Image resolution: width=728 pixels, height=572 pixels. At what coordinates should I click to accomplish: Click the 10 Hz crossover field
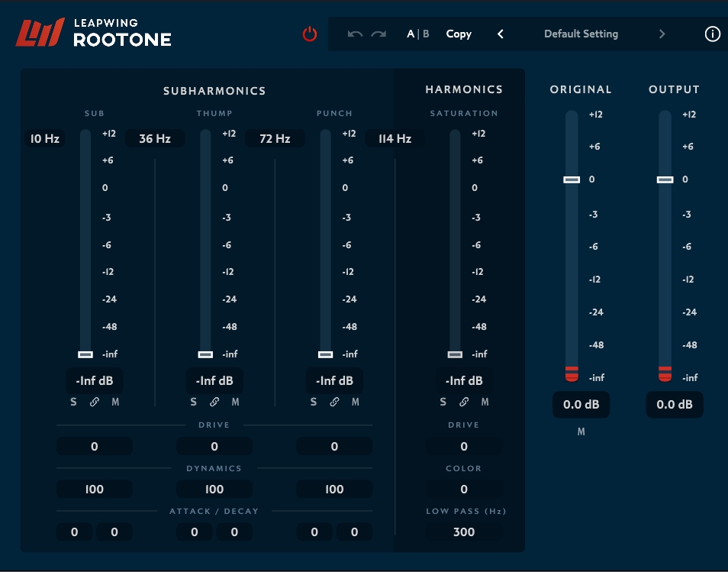click(x=44, y=138)
